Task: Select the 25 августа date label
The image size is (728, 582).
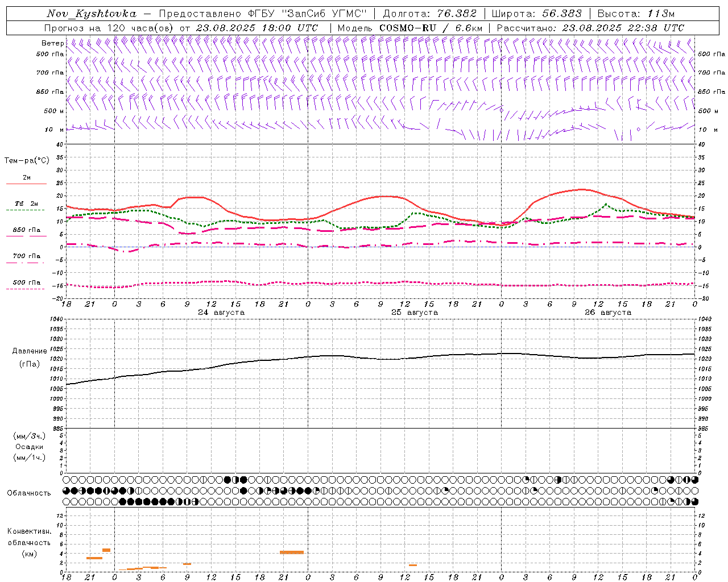Action: coord(415,313)
